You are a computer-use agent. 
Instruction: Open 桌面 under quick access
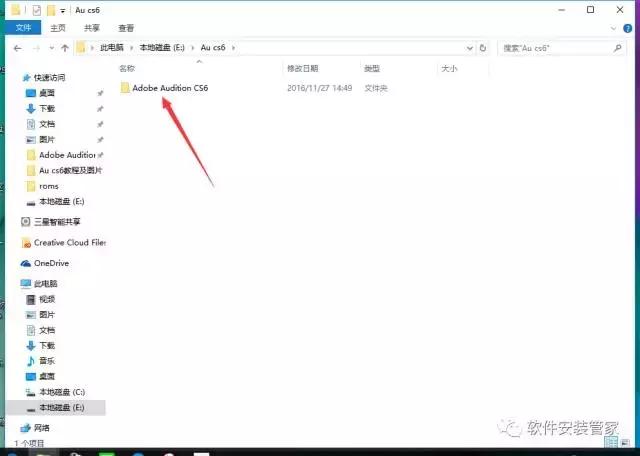point(47,93)
